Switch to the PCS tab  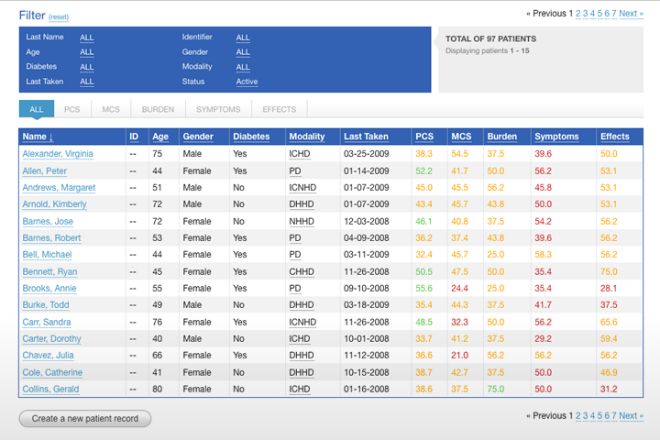(x=72, y=109)
